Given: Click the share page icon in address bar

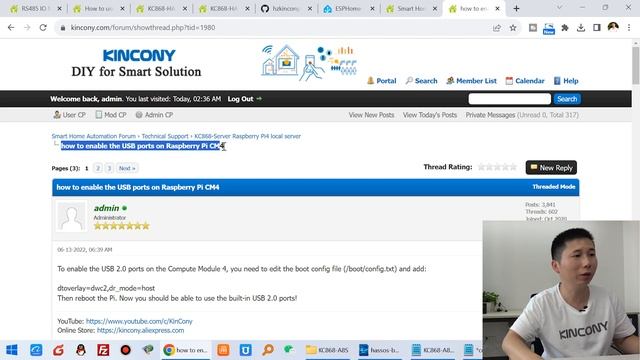Looking at the screenshot, I should point(497,27).
